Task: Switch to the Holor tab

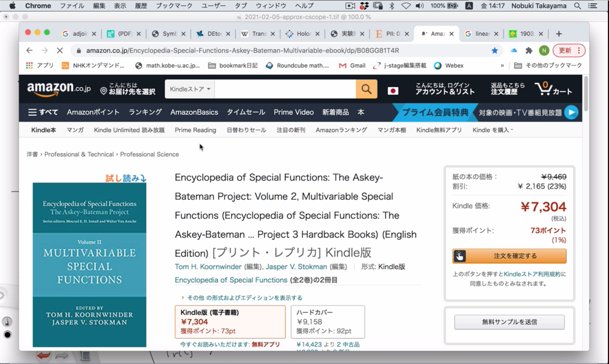Action: point(302,34)
